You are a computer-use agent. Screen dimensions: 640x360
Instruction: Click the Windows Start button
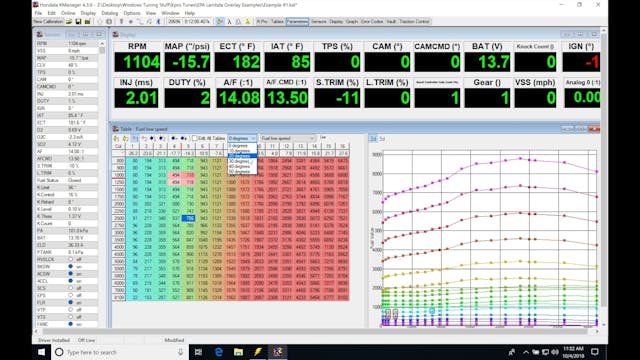coord(42,352)
